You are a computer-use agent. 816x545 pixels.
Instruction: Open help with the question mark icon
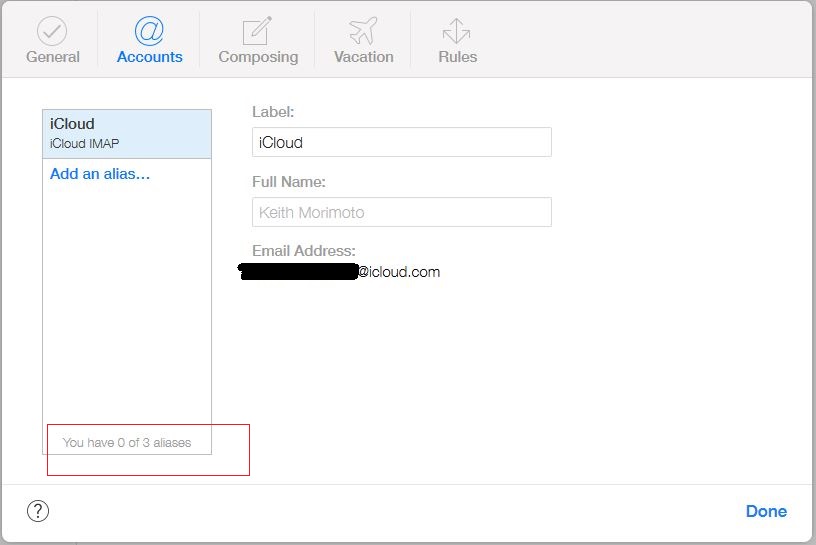[38, 511]
